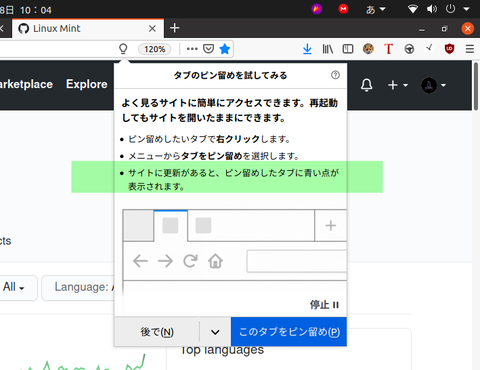480x370 pixels.
Task: Click the purple tray application icon
Action: (317, 9)
